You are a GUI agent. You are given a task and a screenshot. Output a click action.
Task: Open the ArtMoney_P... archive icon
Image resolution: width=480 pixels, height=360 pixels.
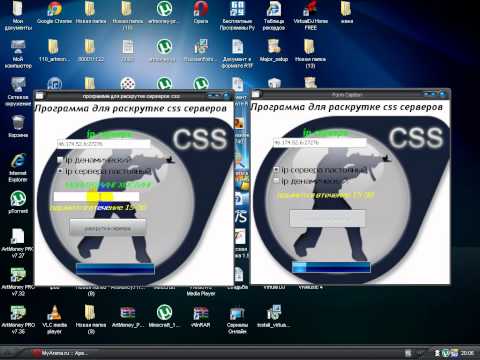point(127,317)
